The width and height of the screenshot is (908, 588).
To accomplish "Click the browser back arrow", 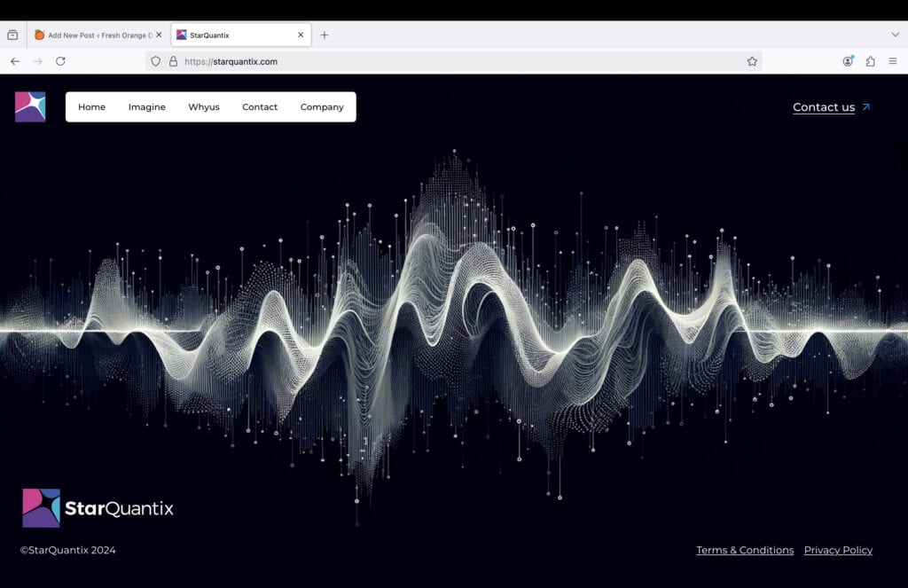I will tap(15, 61).
